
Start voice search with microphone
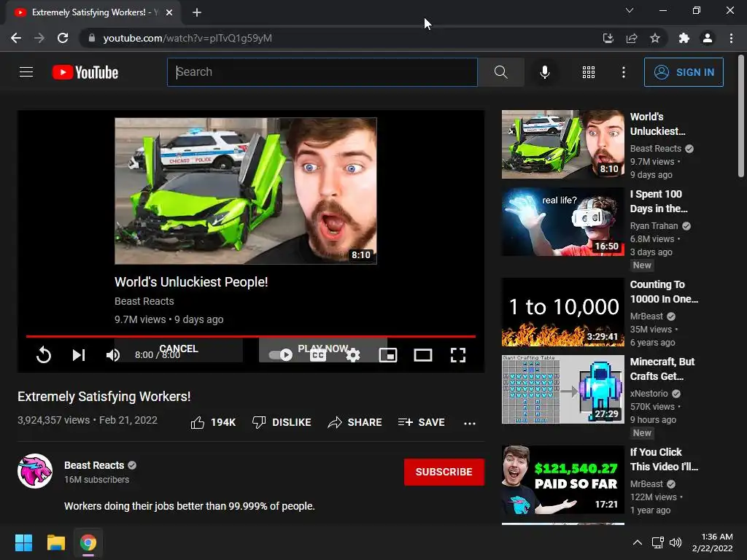point(545,72)
